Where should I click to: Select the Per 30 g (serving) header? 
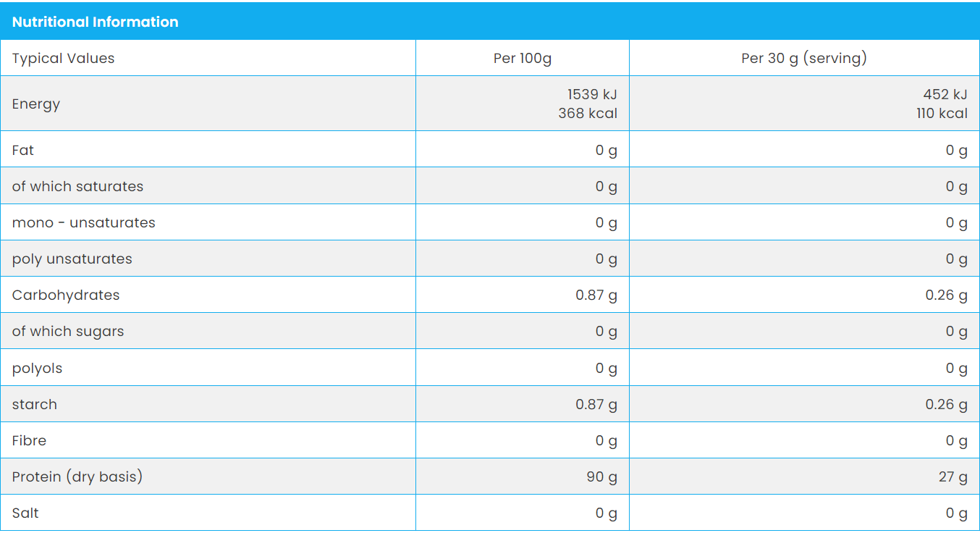(x=803, y=59)
